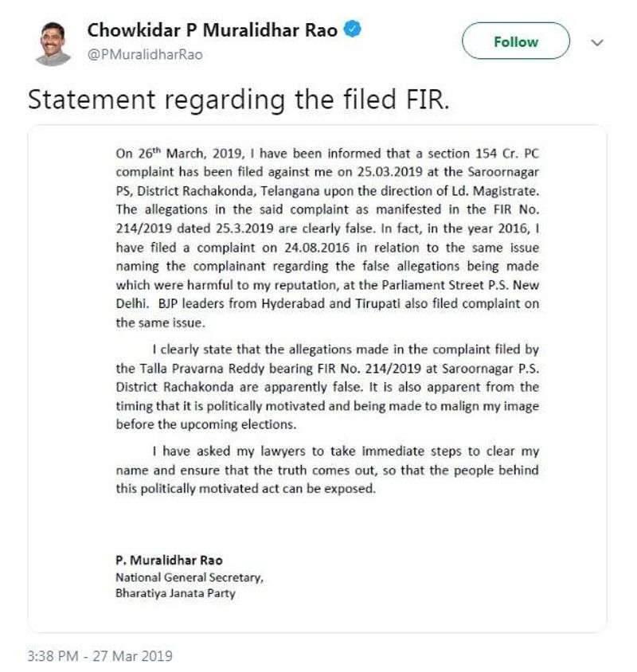637x672 pixels.
Task: Expand the tweet options chevron
Action: 597,42
